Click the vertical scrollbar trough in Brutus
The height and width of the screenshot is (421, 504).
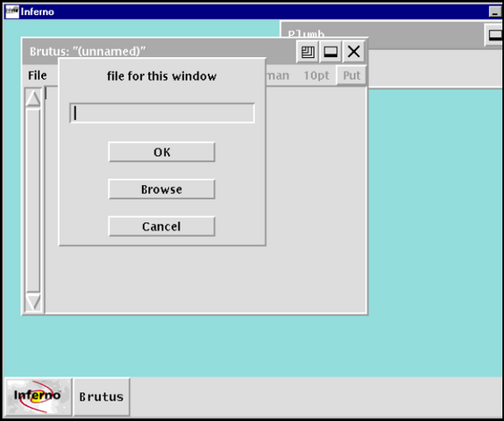coord(33,200)
